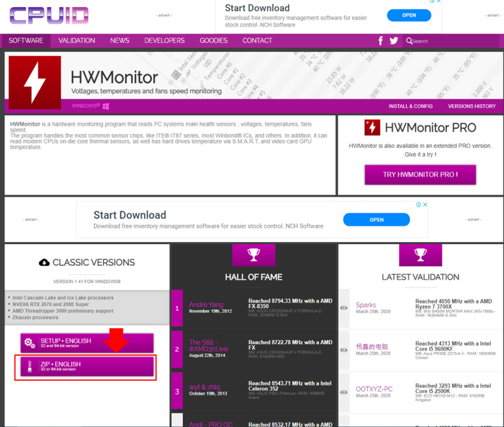Click 'NVIDIA RTX 2070 and 2080 Super'
Screen dimensions: 504x427
point(50,305)
